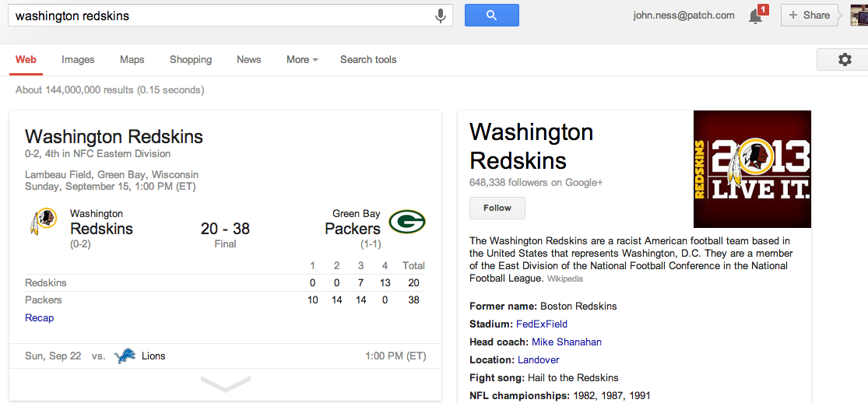Open the Shopping tab
This screenshot has height=403, width=868.
(x=191, y=60)
